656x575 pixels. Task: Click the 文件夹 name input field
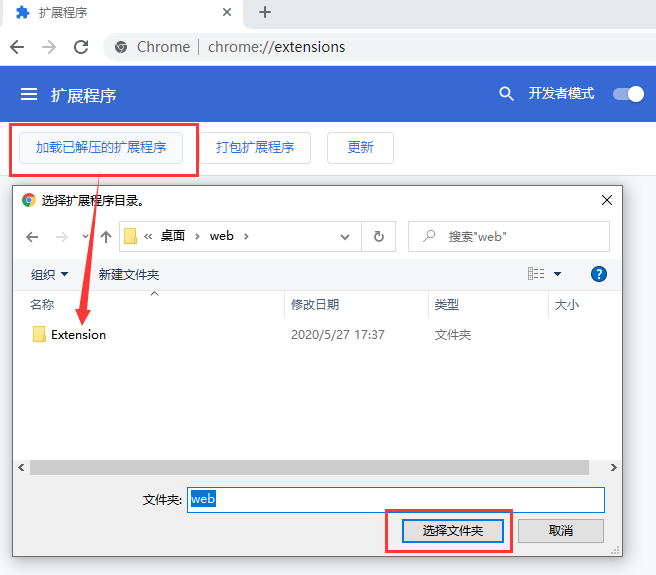point(396,499)
